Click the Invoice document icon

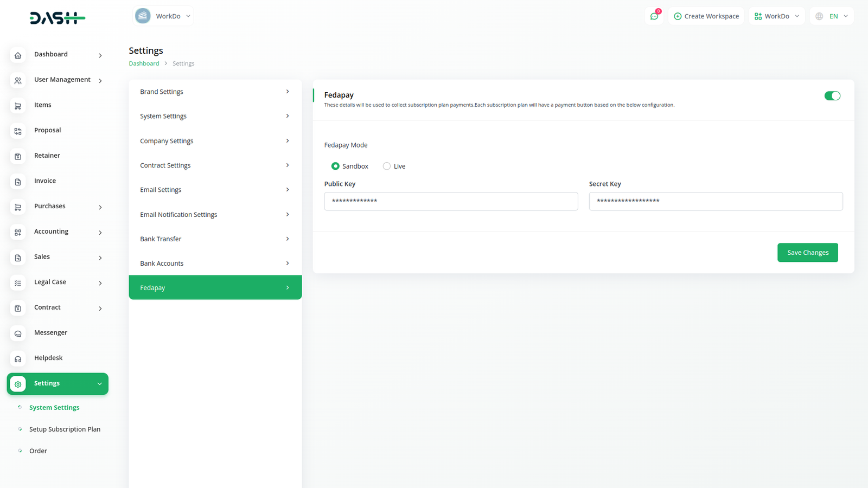tap(18, 182)
